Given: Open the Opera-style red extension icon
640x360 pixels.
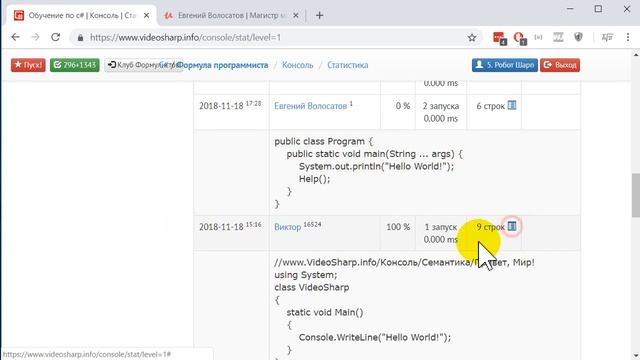Looking at the screenshot, I should click(x=520, y=38).
